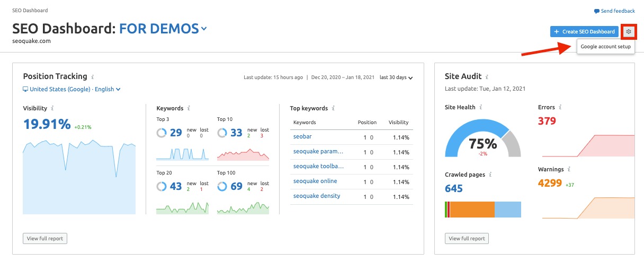Open settings gear for Google account setup
Viewport: 644px width, 261px height.
(x=629, y=32)
